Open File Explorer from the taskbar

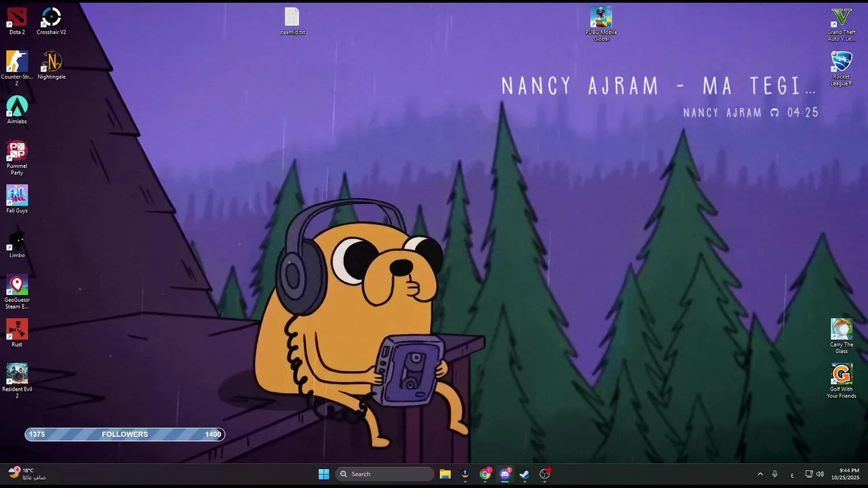point(445,474)
